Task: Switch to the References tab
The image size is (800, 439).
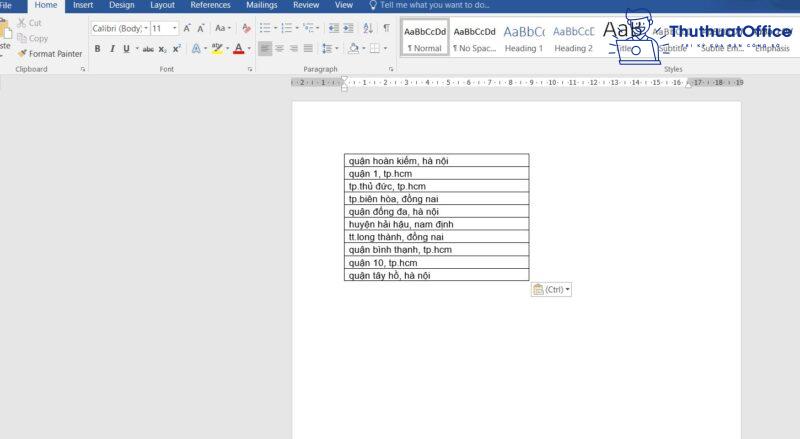Action: pyautogui.click(x=210, y=5)
